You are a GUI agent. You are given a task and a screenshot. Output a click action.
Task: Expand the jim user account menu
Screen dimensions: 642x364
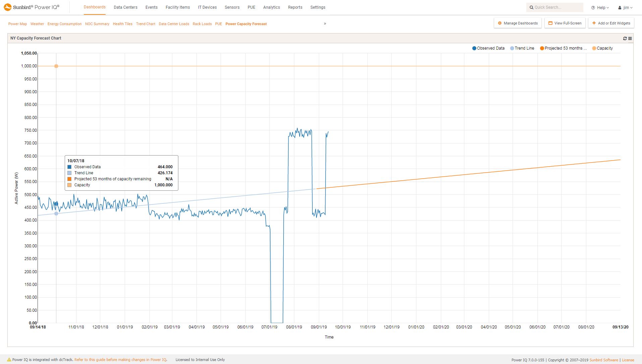pyautogui.click(x=626, y=7)
